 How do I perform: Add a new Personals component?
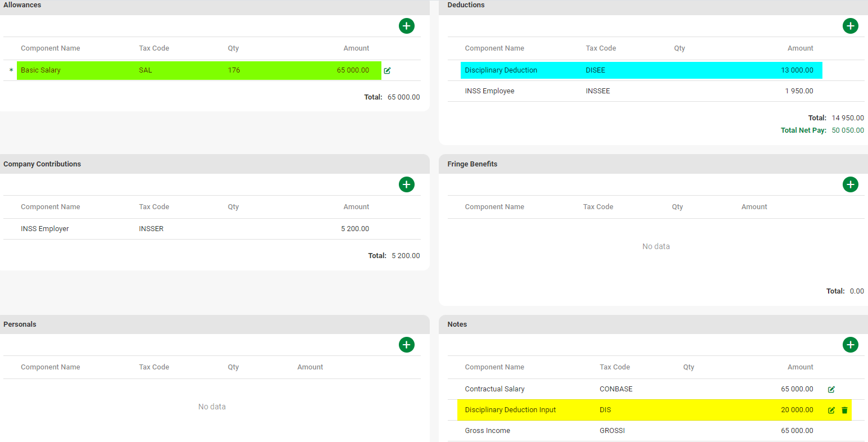click(406, 345)
